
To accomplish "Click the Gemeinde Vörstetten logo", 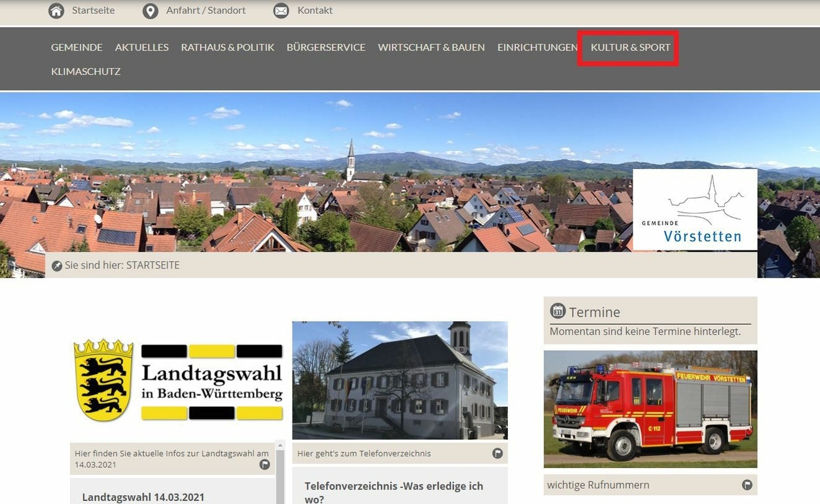I will pyautogui.click(x=694, y=209).
